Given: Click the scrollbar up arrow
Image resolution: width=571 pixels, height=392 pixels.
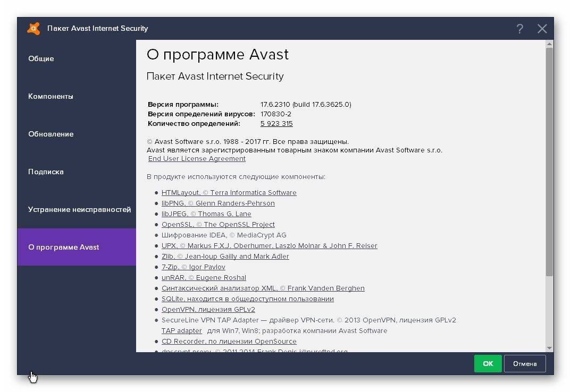Looking at the screenshot, I should pos(549,44).
